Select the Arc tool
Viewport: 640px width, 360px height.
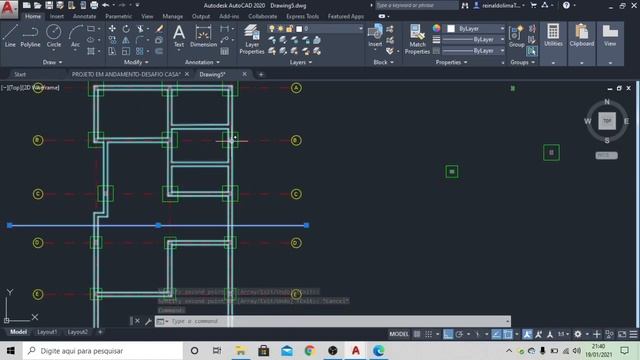76,36
